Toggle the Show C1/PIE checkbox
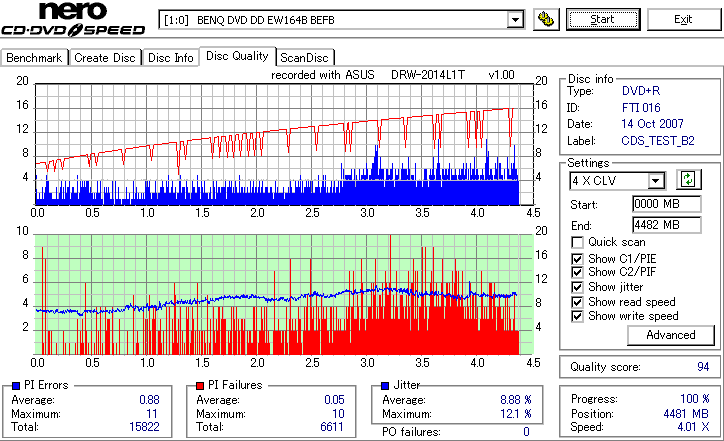 pyautogui.click(x=577, y=259)
